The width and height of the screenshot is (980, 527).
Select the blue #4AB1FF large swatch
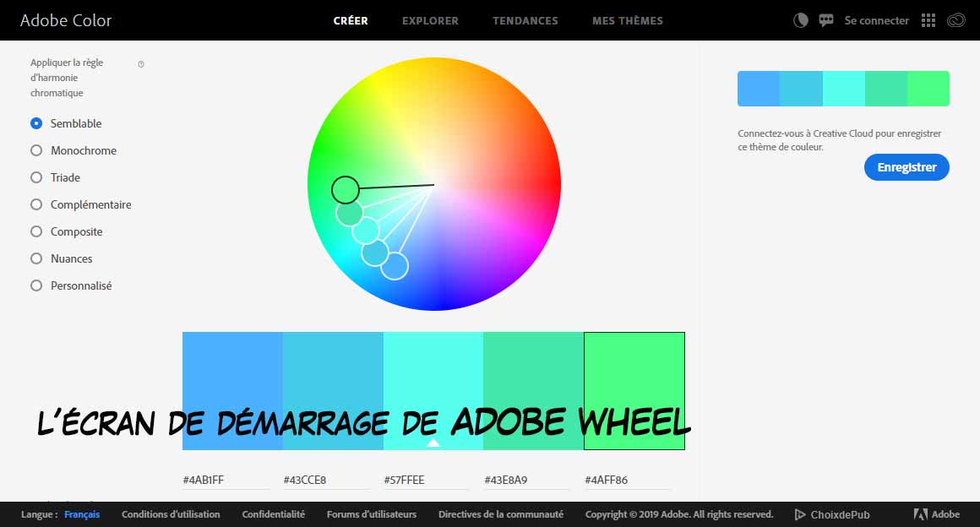pyautogui.click(x=232, y=391)
